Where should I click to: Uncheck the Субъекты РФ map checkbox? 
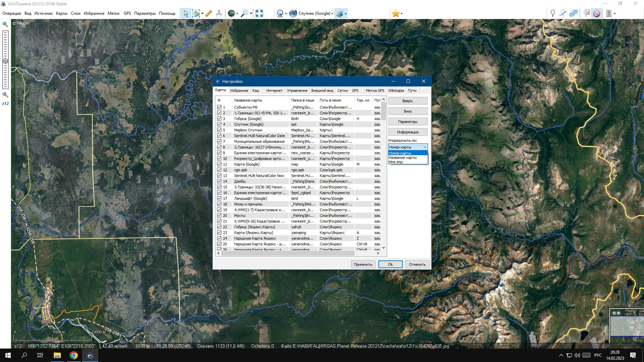[219, 107]
